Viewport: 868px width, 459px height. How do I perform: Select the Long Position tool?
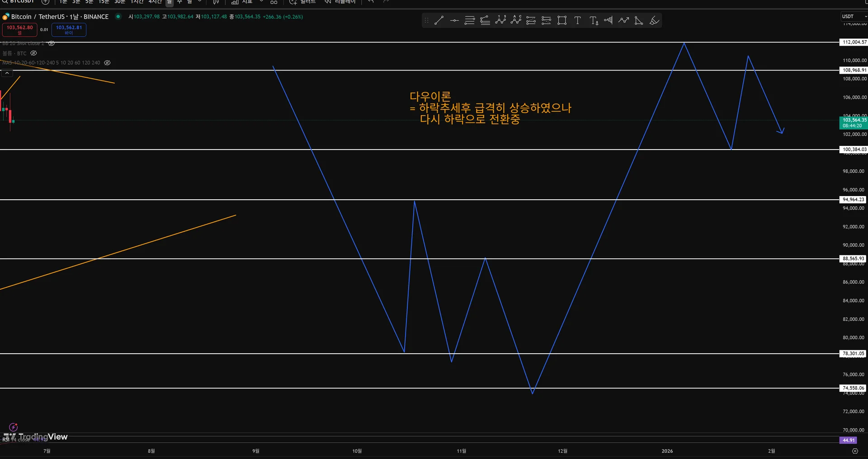531,20
